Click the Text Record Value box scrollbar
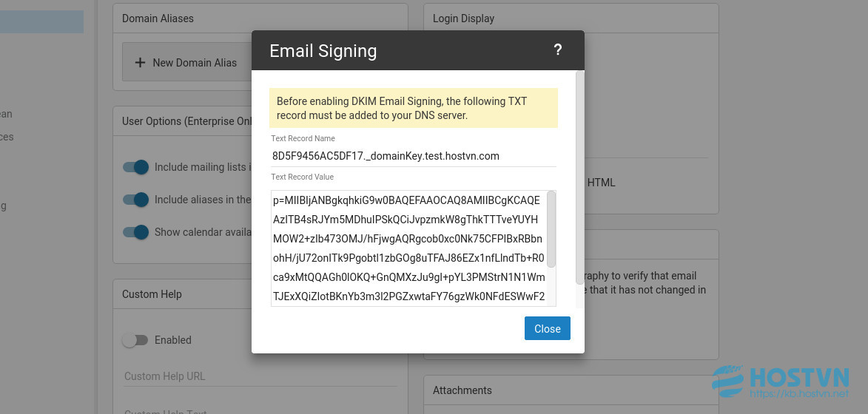The width and height of the screenshot is (868, 414). (551, 229)
